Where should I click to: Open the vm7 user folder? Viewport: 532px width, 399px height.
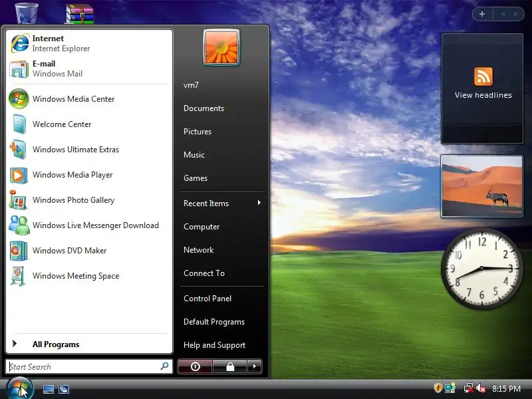191,85
